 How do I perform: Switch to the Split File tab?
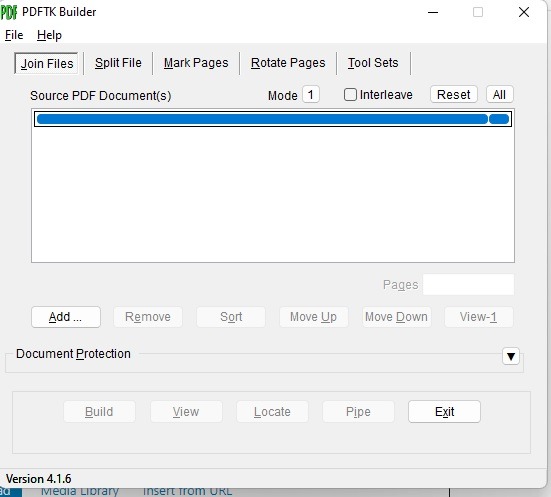(118, 63)
